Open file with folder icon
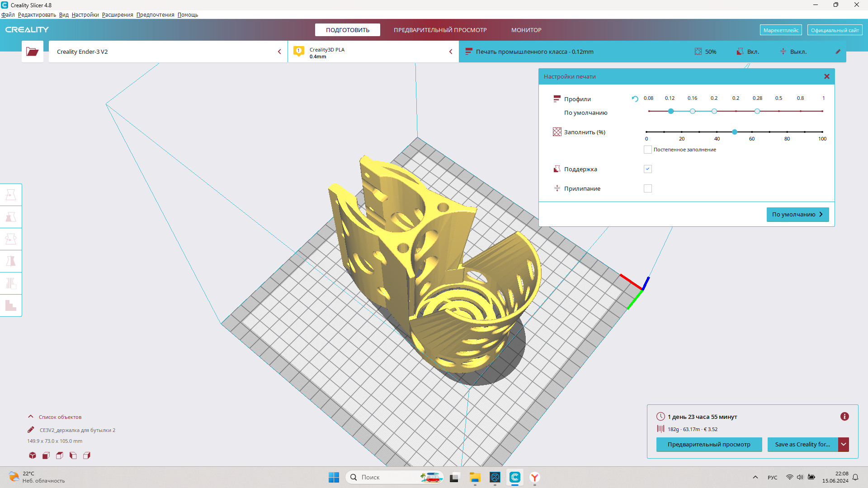868x488 pixels. [32, 52]
